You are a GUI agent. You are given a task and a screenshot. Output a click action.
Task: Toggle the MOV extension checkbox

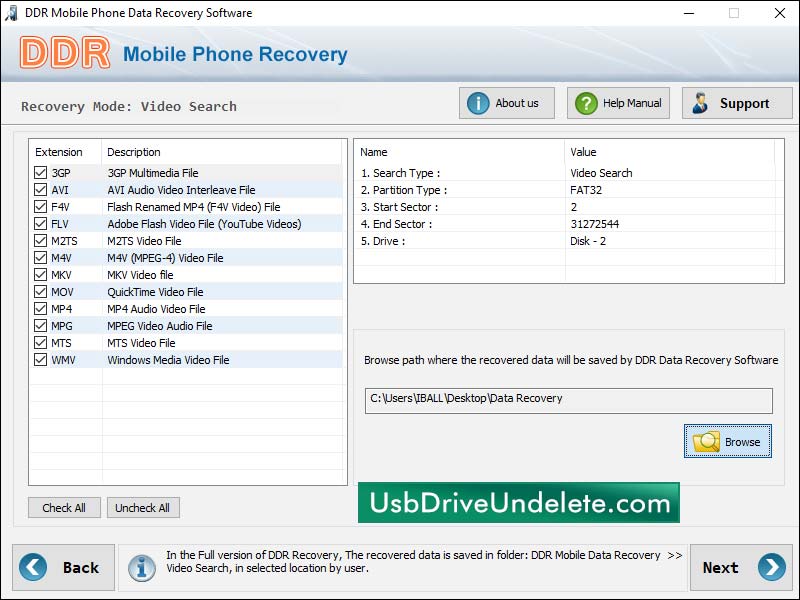click(x=40, y=292)
